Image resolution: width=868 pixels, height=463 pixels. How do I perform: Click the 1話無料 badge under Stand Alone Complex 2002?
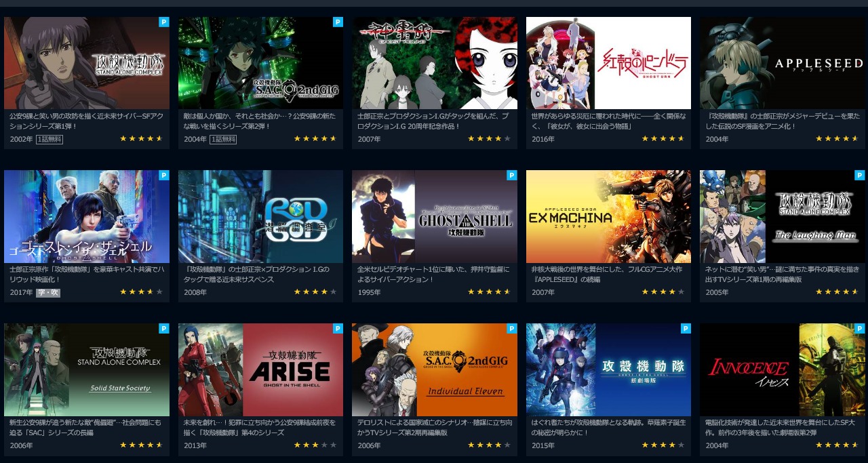pyautogui.click(x=50, y=139)
